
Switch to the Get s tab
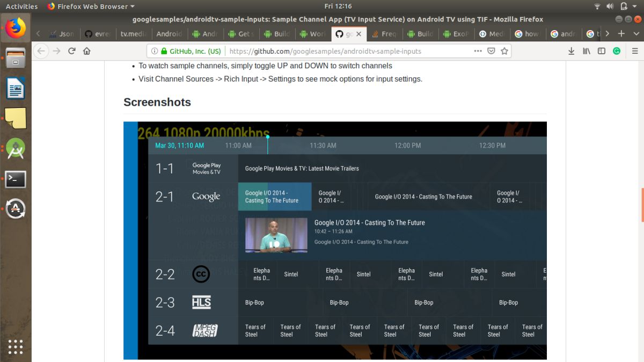coord(241,33)
